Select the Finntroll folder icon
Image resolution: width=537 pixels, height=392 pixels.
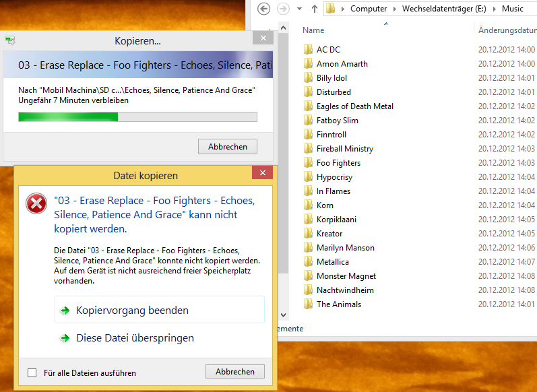[x=308, y=134]
